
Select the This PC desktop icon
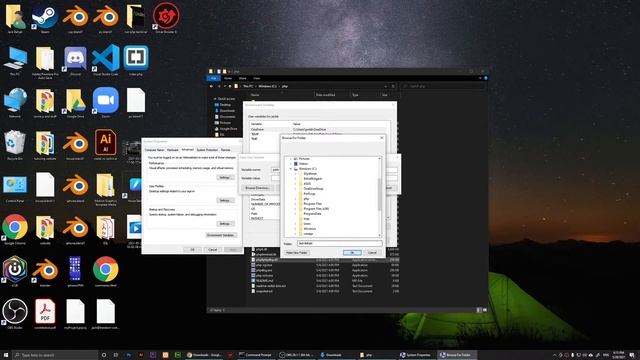coord(15,60)
